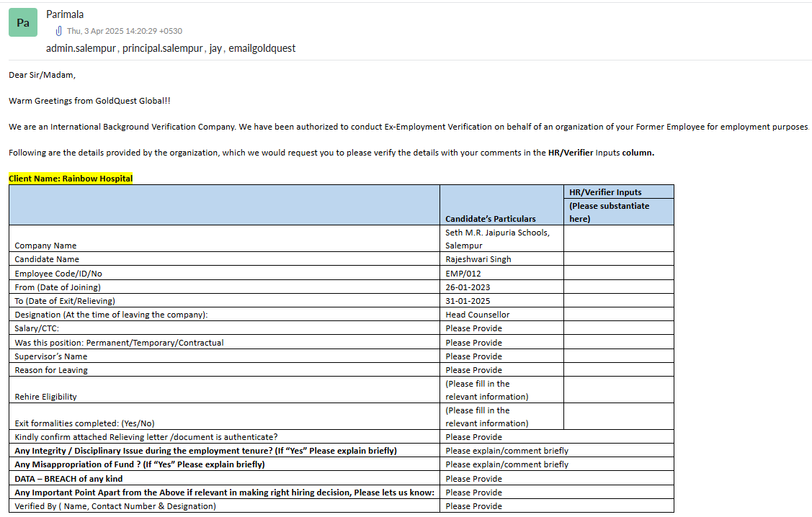Select recipient admin.salempur
Image resolution: width=812 pixels, height=517 pixels.
coord(81,48)
